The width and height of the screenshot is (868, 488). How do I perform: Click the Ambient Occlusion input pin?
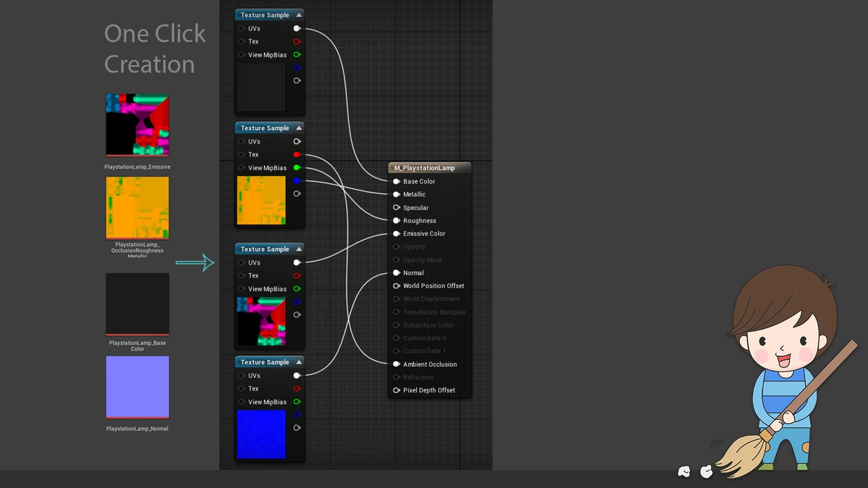pyautogui.click(x=397, y=364)
